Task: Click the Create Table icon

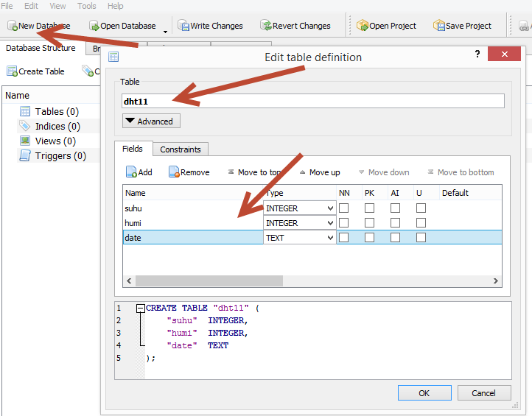Action: [12, 71]
